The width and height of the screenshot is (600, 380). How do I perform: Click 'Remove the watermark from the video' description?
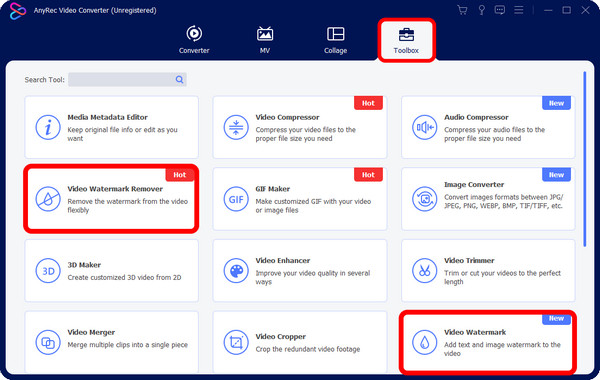tap(128, 205)
